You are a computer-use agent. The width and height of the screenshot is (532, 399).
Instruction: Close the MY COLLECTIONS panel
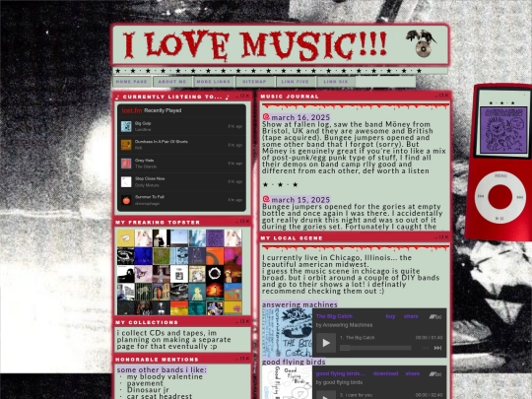click(x=247, y=321)
